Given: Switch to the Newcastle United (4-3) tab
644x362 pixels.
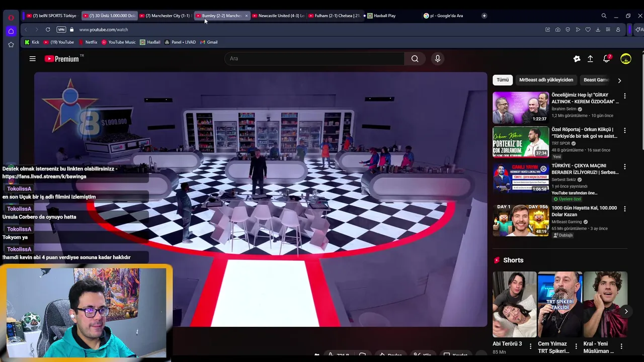Looking at the screenshot, I should [x=278, y=16].
